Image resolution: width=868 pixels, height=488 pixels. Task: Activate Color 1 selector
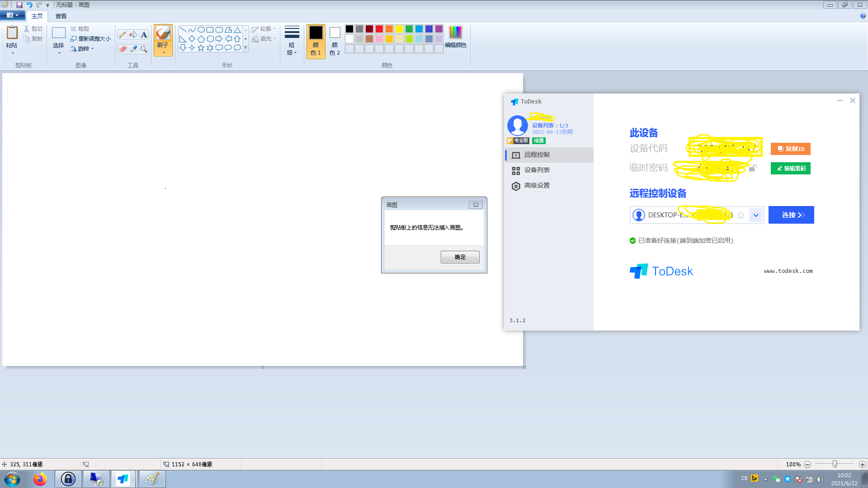point(316,41)
